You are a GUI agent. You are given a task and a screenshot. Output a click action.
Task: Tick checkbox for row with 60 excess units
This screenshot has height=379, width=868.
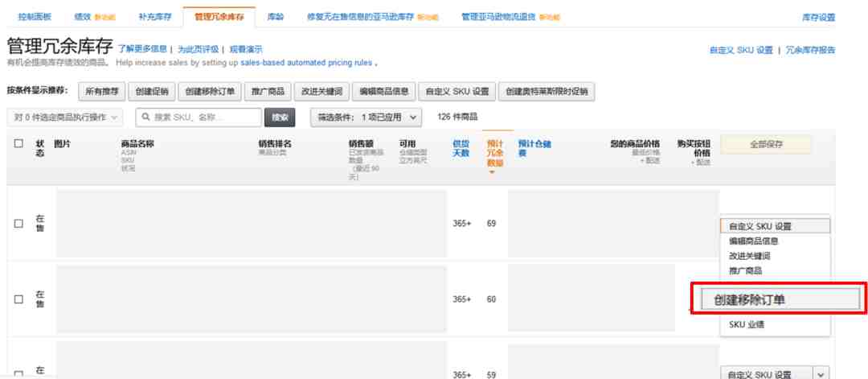18,299
